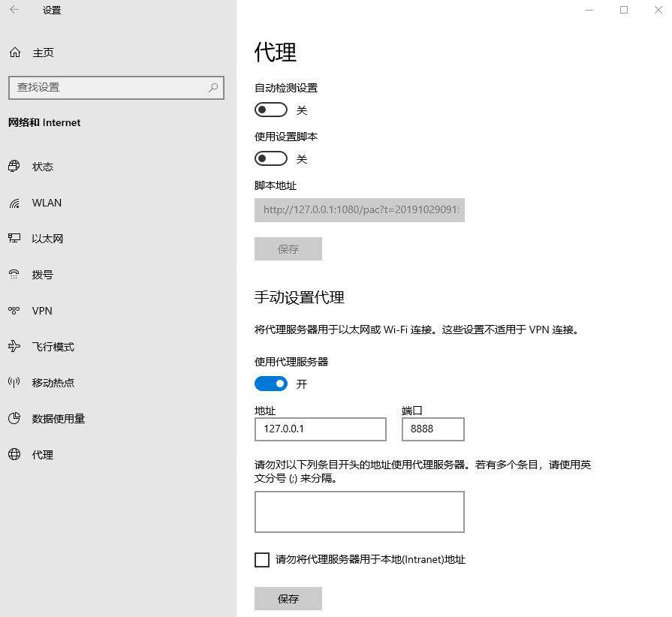
Task: Click the 数据使用量 pie chart icon
Action: coord(14,418)
